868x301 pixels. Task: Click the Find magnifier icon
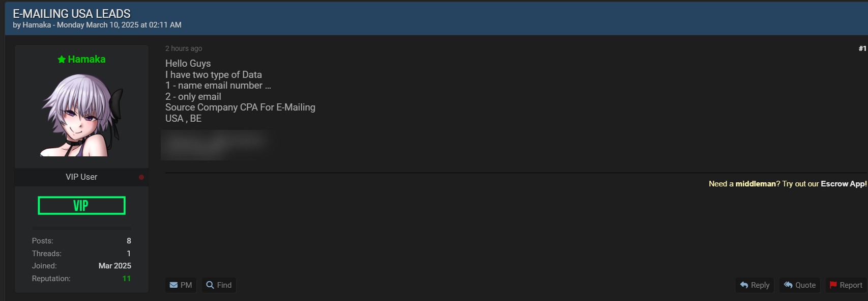click(210, 285)
